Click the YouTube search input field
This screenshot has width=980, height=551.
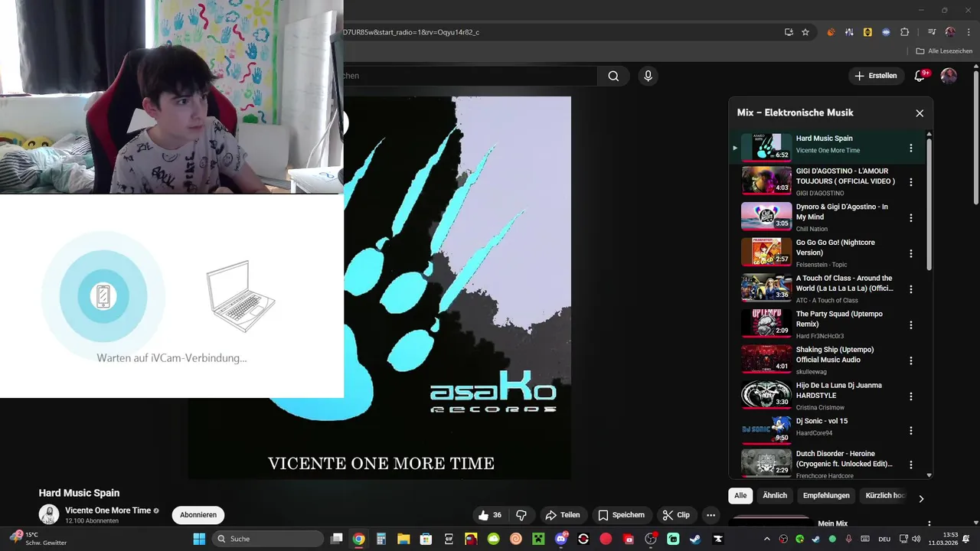[470, 76]
